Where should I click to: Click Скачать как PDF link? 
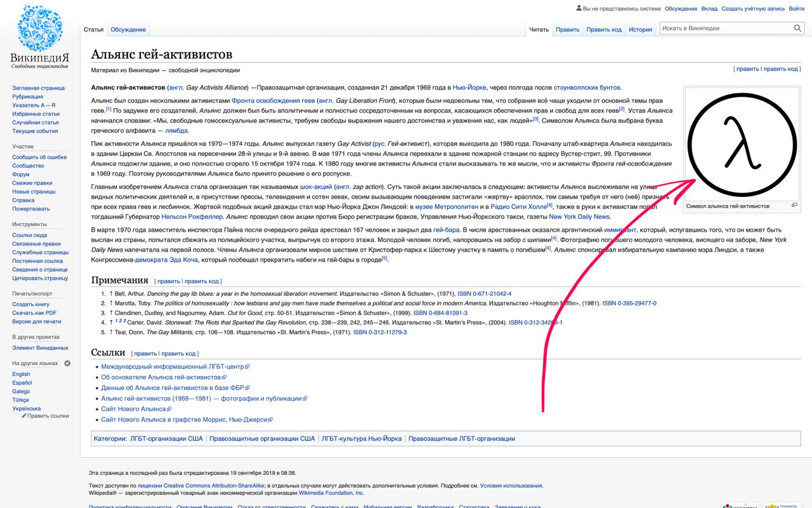click(x=34, y=313)
